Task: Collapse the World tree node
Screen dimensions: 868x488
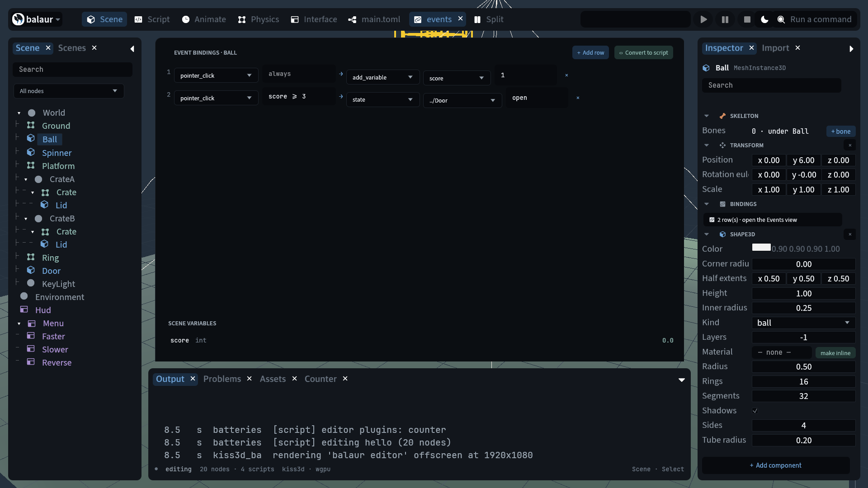Action: coord(19,113)
